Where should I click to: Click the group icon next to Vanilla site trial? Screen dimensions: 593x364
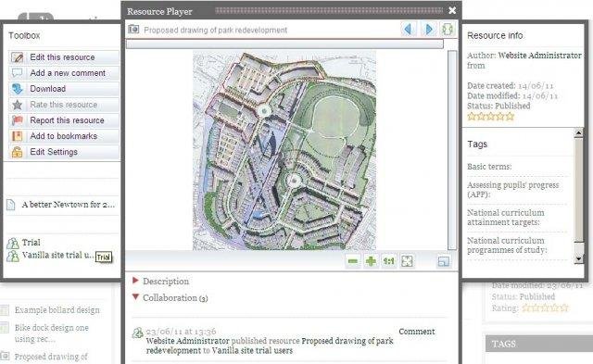tap(13, 256)
